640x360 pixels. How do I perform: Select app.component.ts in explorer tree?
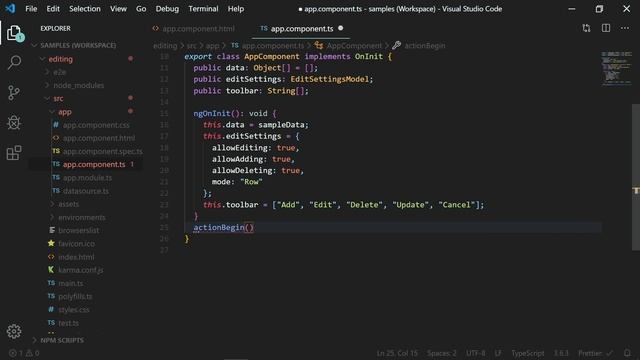94,164
